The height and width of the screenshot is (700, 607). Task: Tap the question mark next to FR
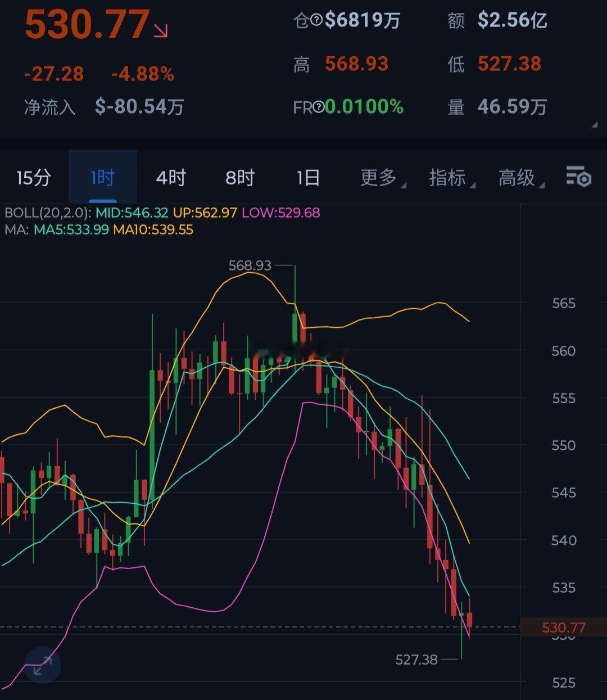(x=319, y=107)
